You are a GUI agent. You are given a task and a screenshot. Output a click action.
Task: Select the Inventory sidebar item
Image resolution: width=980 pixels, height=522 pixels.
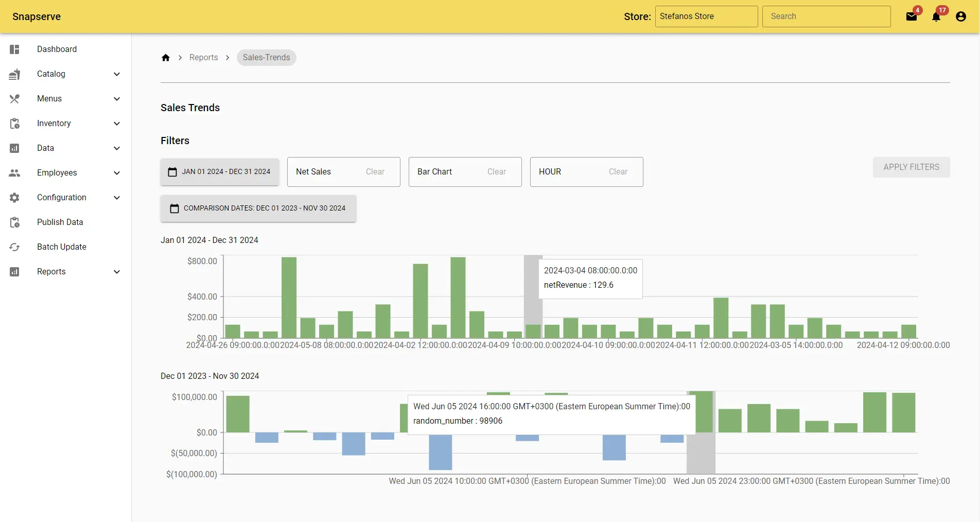coord(65,124)
